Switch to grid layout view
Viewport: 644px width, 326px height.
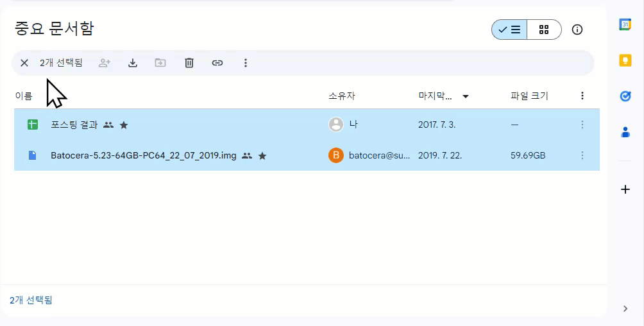point(544,30)
